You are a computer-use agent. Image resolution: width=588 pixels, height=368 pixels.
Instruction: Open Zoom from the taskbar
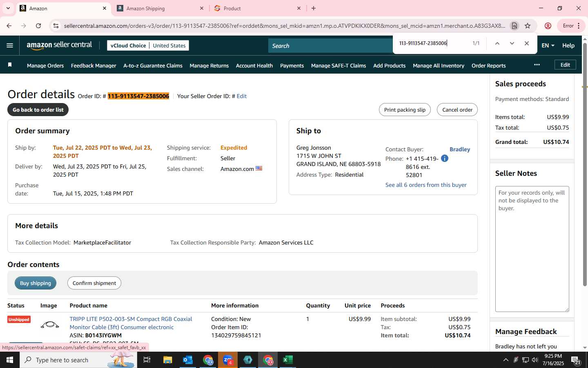click(228, 360)
